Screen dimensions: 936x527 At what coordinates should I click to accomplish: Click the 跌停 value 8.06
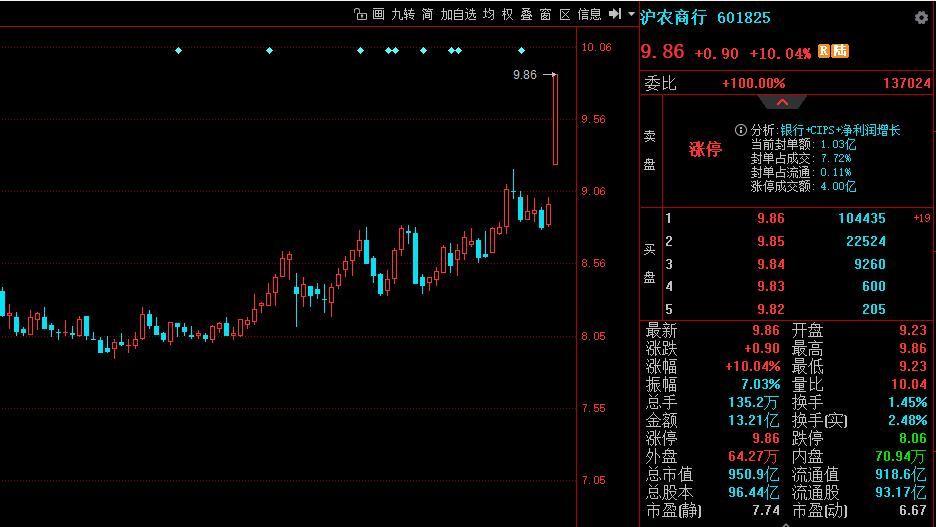[913, 439]
